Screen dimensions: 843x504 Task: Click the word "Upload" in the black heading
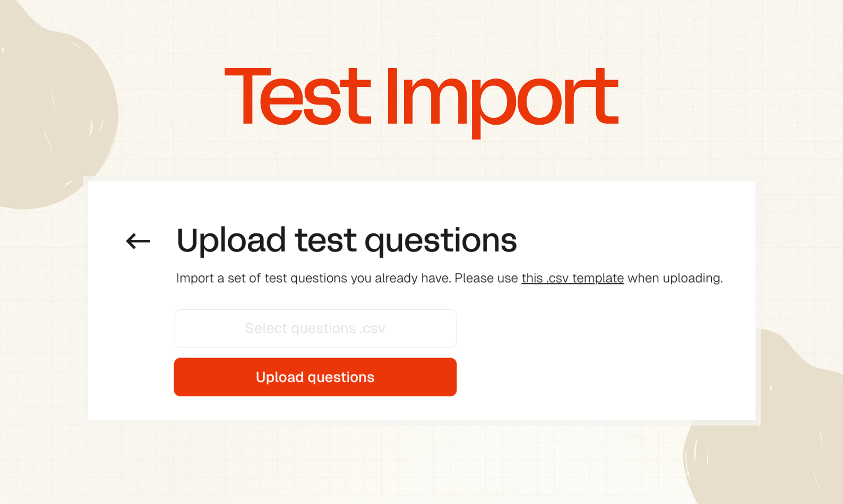pyautogui.click(x=231, y=240)
